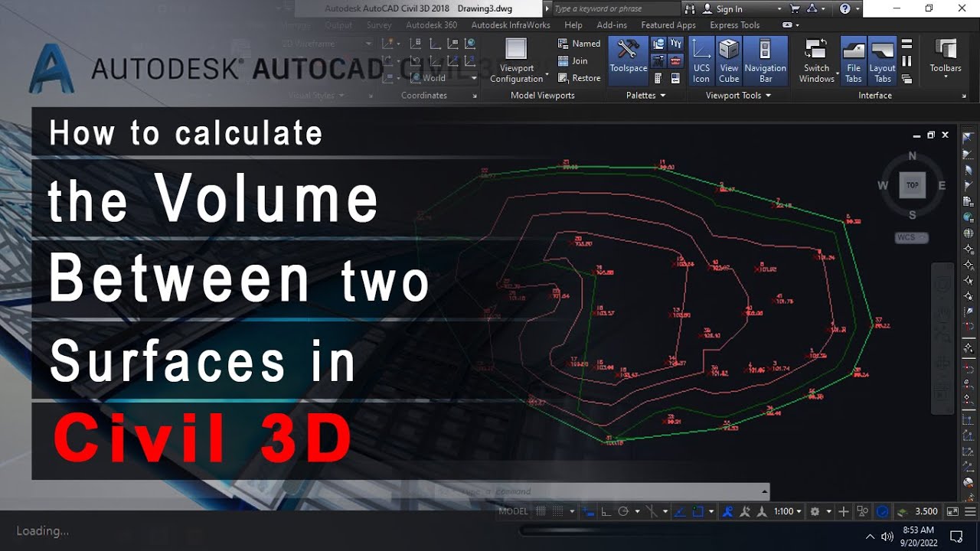
Task: Toggle snap mode in the status bar
Action: pyautogui.click(x=558, y=511)
